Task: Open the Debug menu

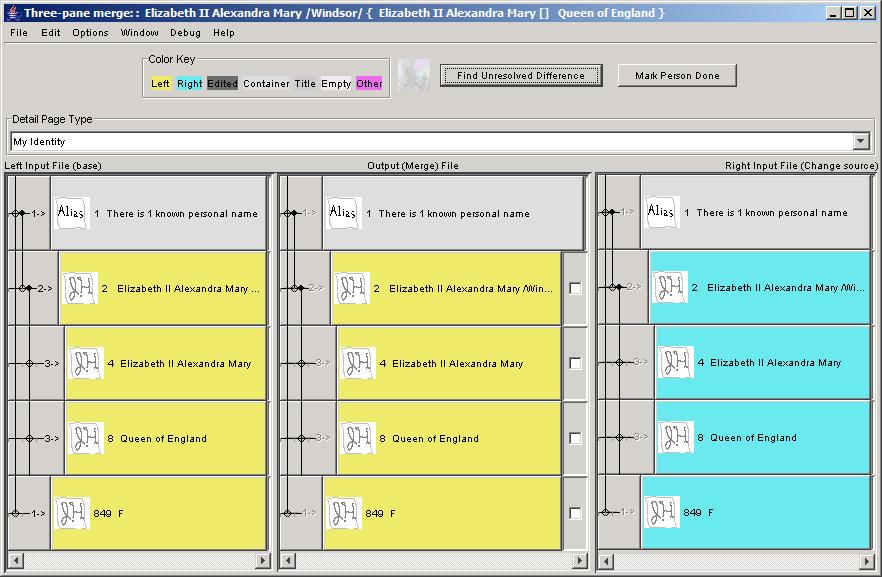Action: [185, 33]
